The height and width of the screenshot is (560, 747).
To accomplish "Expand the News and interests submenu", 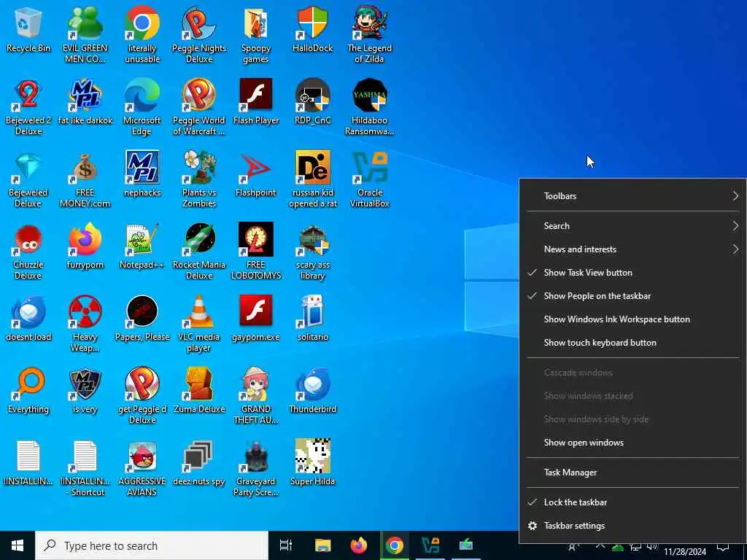I will click(632, 249).
